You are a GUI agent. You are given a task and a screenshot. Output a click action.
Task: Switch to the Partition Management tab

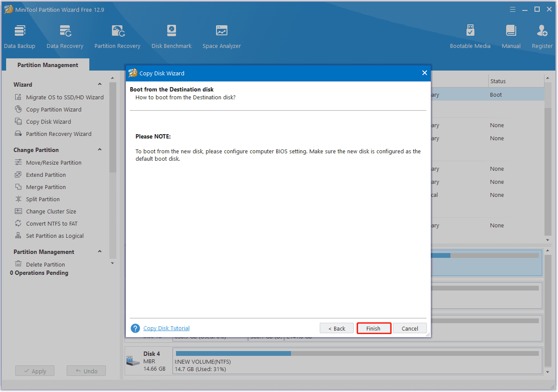click(x=47, y=65)
